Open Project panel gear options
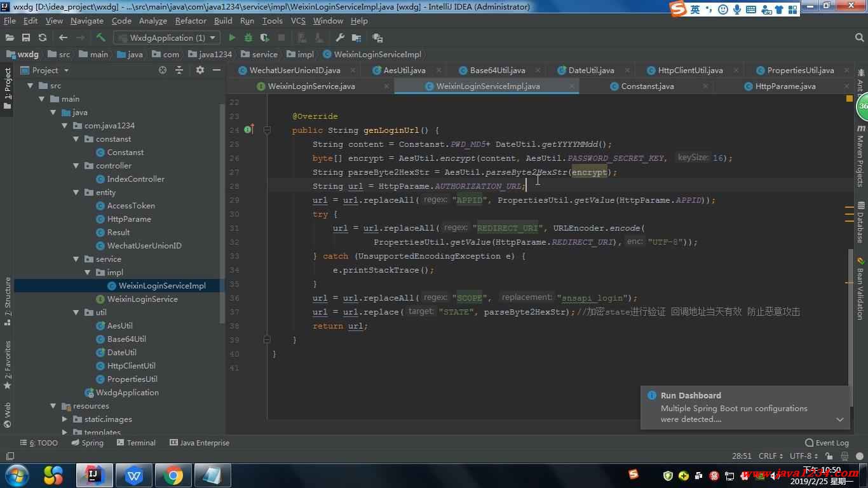This screenshot has height=488, width=868. (x=200, y=71)
